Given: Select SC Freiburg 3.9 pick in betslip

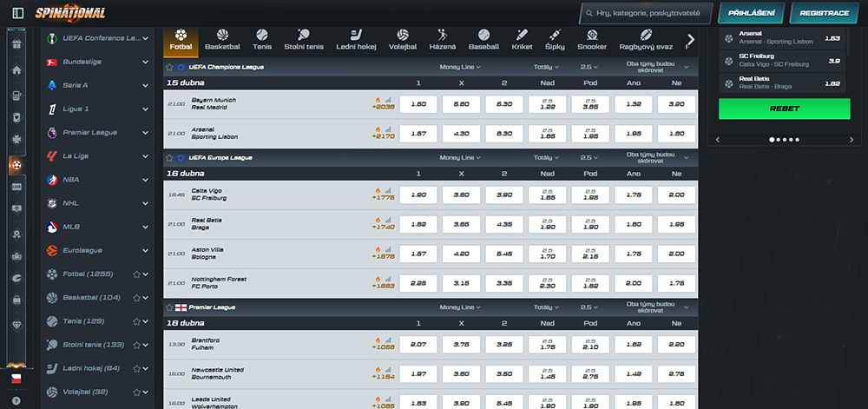Looking at the screenshot, I should pos(782,61).
